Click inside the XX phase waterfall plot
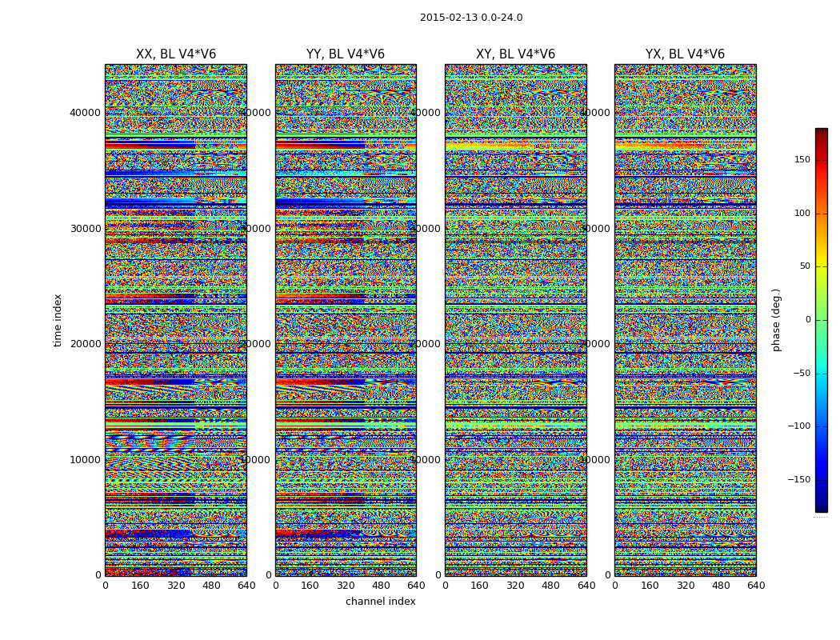 click(176, 320)
